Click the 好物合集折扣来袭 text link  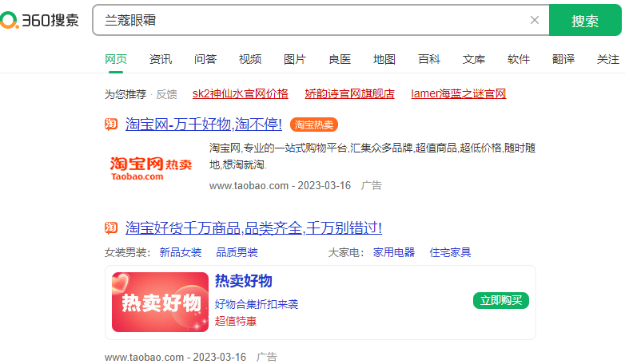point(257,304)
